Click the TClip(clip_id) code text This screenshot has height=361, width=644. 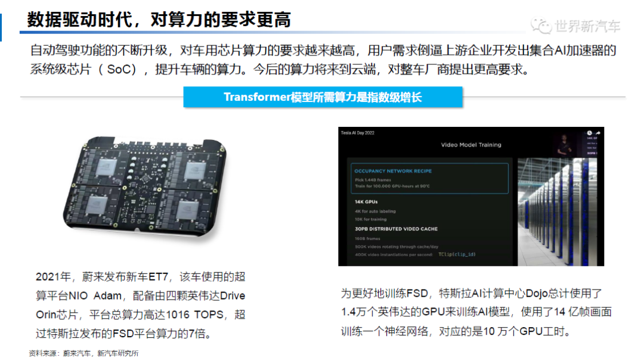tap(457, 255)
